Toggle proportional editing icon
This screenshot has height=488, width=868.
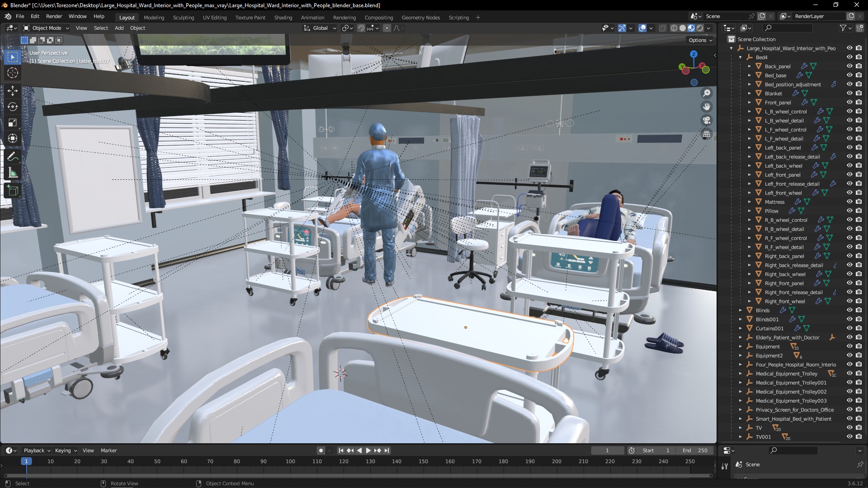click(387, 28)
